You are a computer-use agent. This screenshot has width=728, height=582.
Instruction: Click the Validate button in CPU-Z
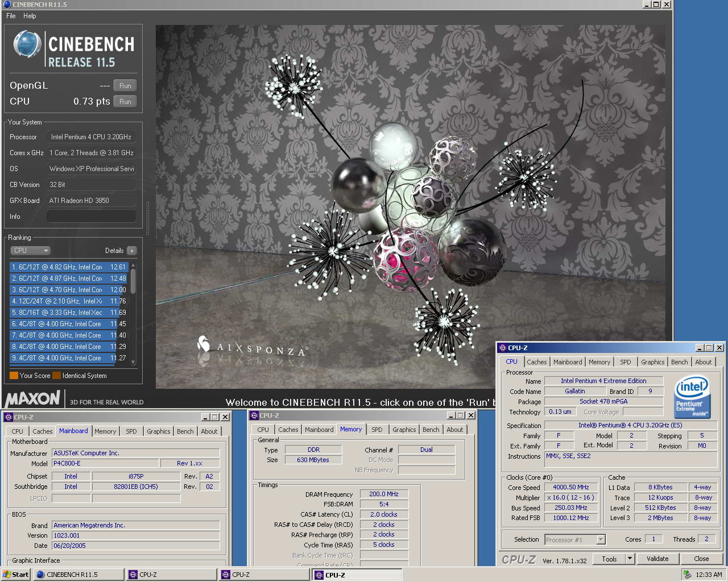[x=657, y=559]
